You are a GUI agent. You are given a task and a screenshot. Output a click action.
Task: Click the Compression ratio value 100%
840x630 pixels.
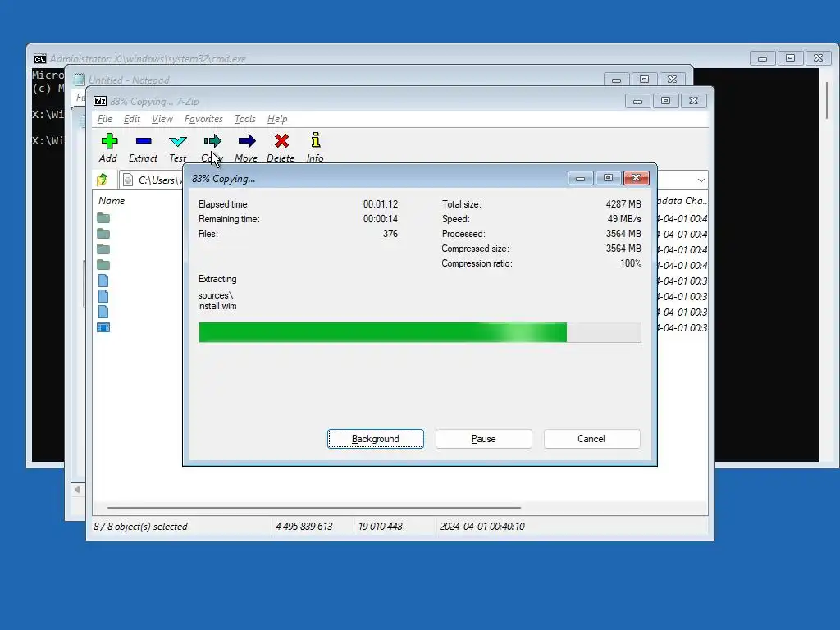(x=631, y=263)
